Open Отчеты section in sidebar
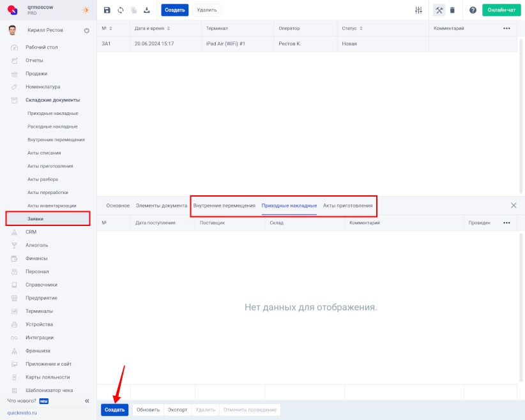Image resolution: width=525 pixels, height=420 pixels. [34, 60]
